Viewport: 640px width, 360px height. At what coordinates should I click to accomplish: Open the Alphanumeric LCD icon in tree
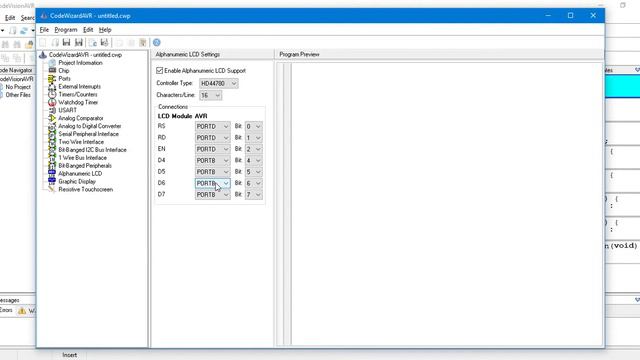[x=52, y=173]
